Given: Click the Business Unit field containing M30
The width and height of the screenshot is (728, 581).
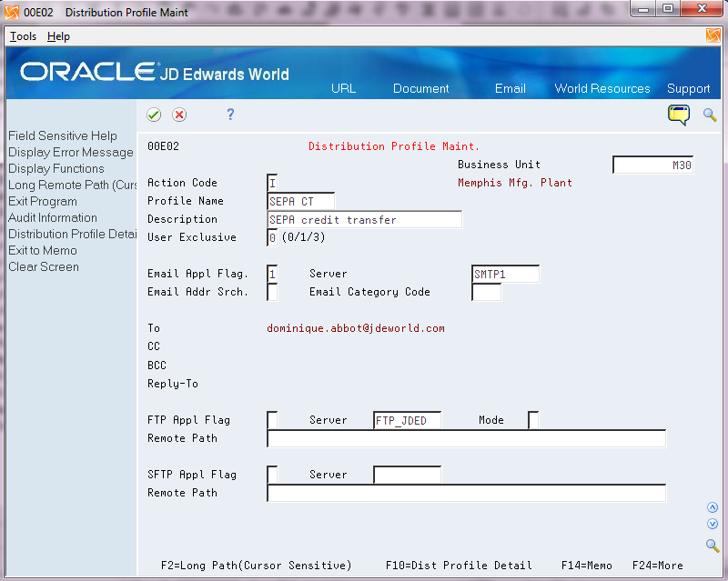Looking at the screenshot, I should pyautogui.click(x=652, y=165).
